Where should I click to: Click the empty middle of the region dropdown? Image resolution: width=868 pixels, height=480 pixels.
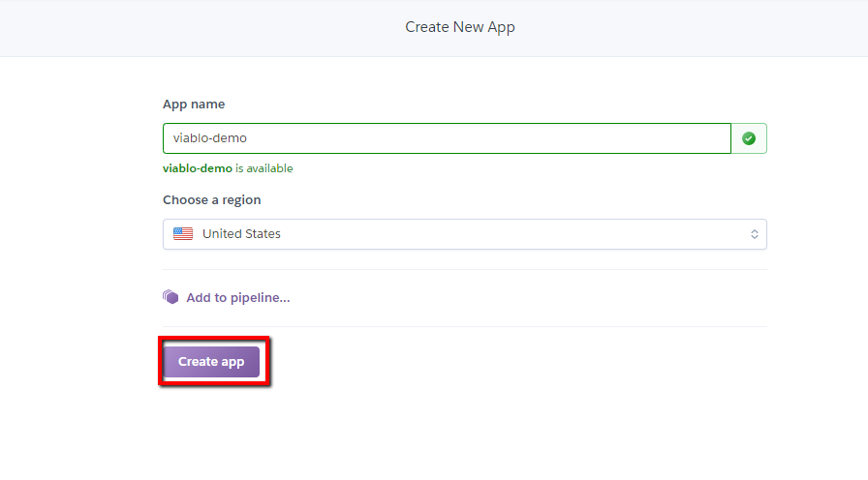(504, 234)
